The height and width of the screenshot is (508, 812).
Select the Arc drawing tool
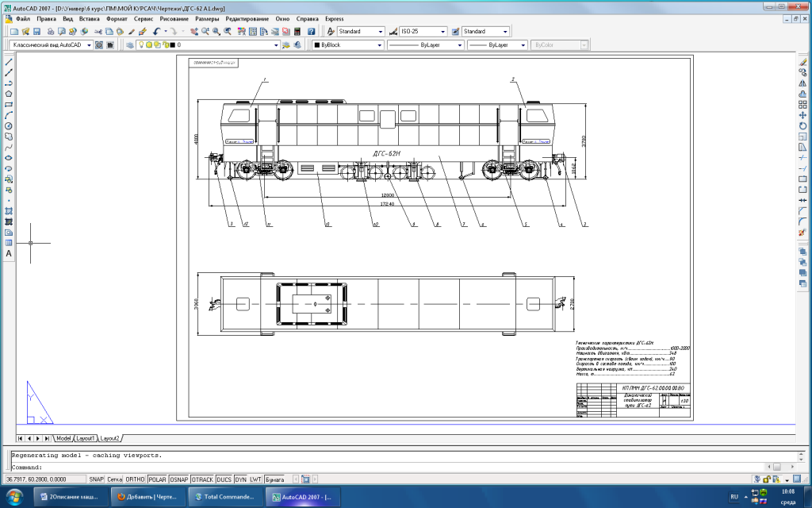9,115
